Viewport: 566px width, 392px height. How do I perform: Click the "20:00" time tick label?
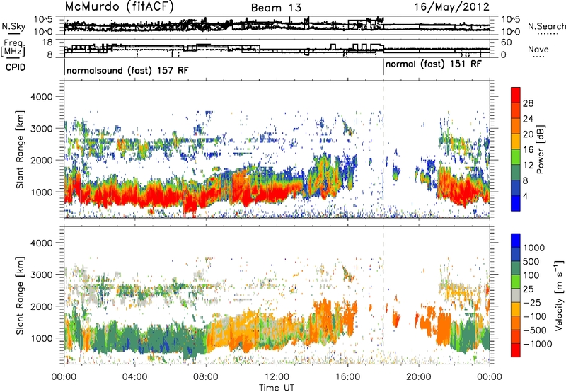(418, 377)
